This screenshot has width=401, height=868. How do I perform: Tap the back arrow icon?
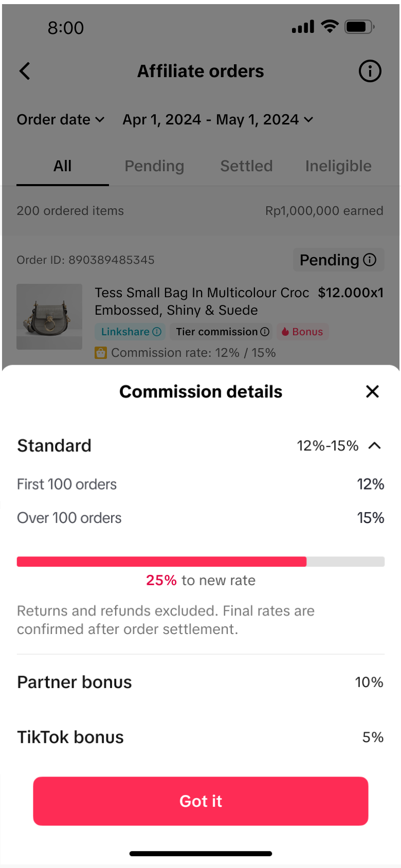(x=25, y=71)
